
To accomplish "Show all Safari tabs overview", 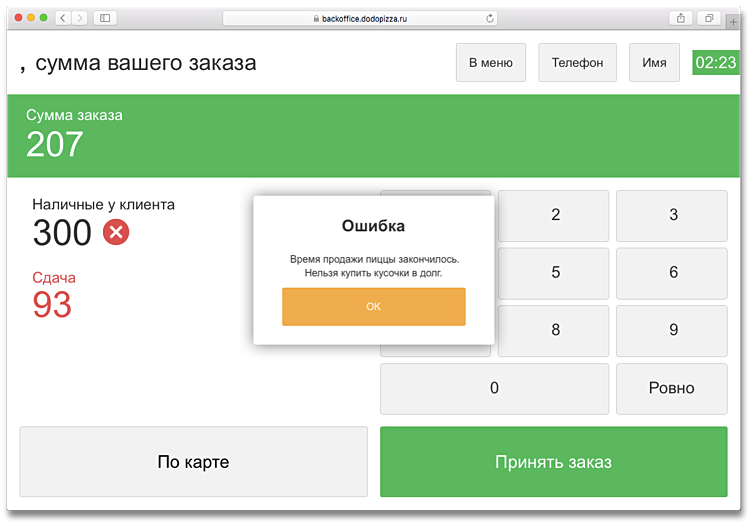I will coord(709,18).
